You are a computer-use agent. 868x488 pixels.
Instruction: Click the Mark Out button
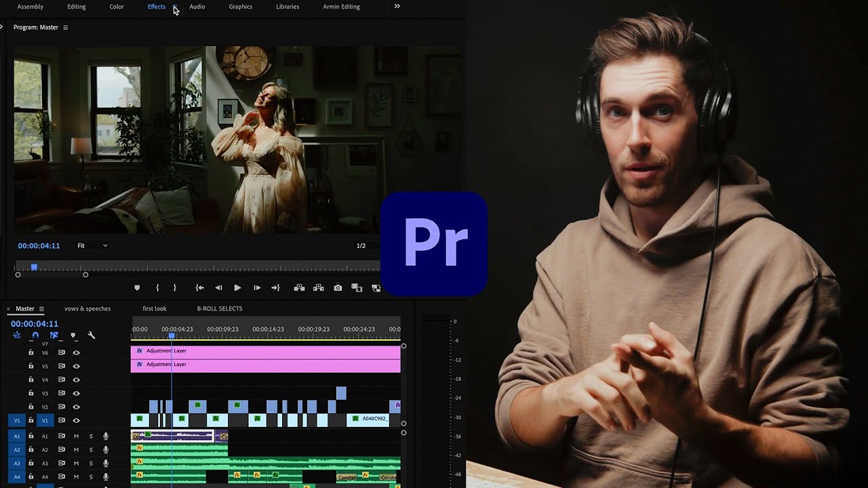click(175, 288)
